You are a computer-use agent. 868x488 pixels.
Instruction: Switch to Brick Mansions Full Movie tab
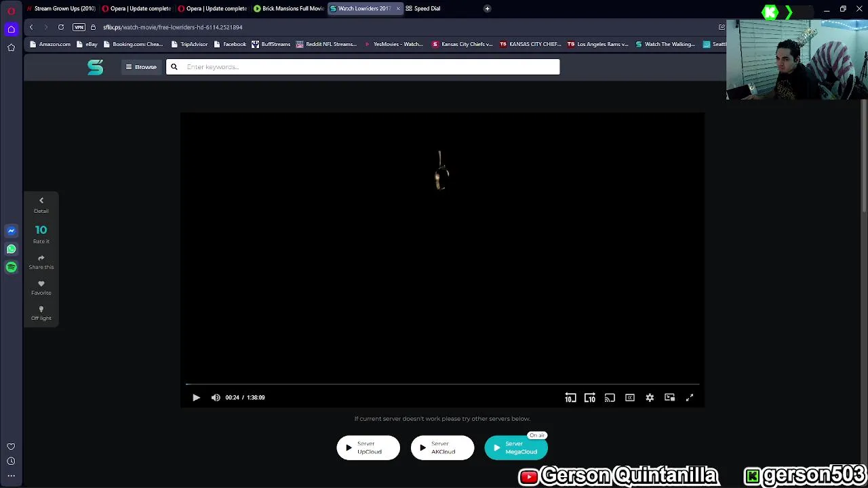coord(289,9)
